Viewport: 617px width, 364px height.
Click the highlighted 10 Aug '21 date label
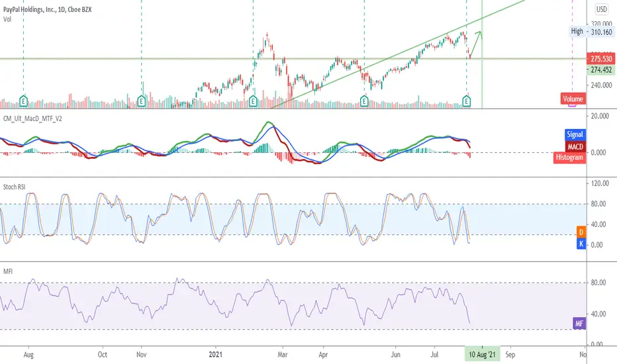coord(482,355)
